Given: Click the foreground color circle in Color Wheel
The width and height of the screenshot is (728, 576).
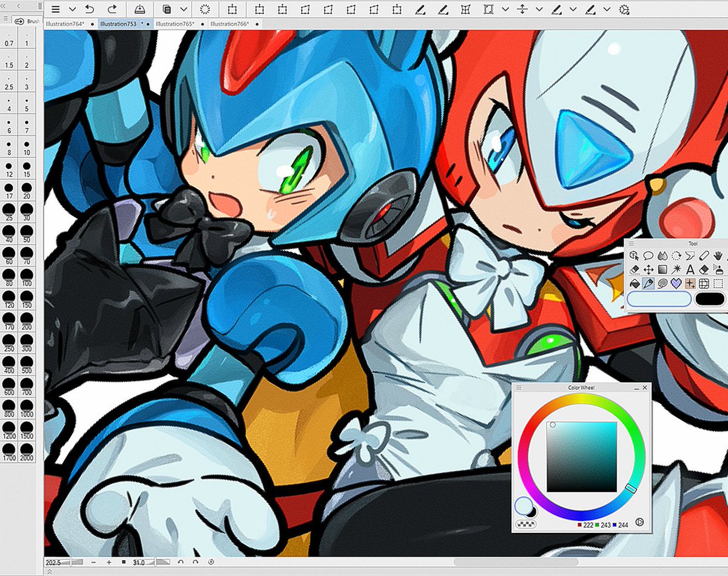Looking at the screenshot, I should [523, 505].
